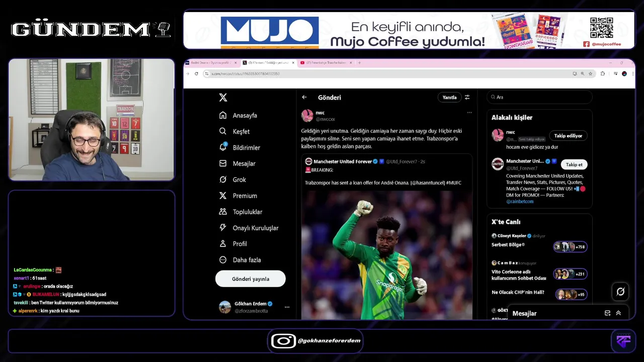Click the Premium X icon
644x362 pixels.
(x=223, y=196)
